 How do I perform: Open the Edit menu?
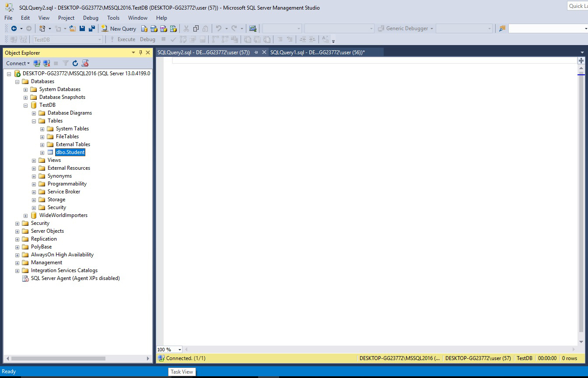(x=25, y=18)
